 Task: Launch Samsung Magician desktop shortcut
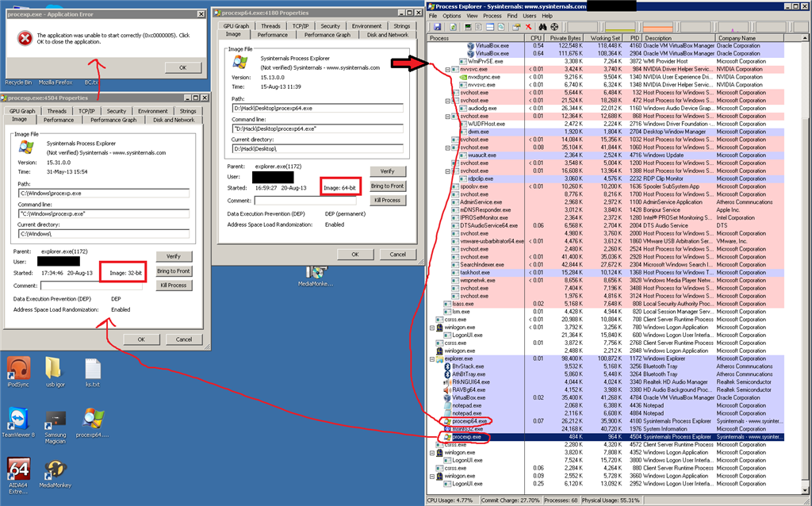[x=56, y=419]
